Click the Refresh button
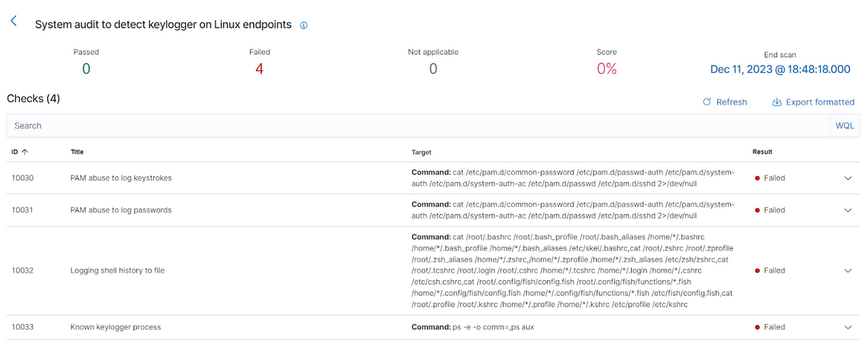This screenshot has width=868, height=350. click(x=725, y=102)
